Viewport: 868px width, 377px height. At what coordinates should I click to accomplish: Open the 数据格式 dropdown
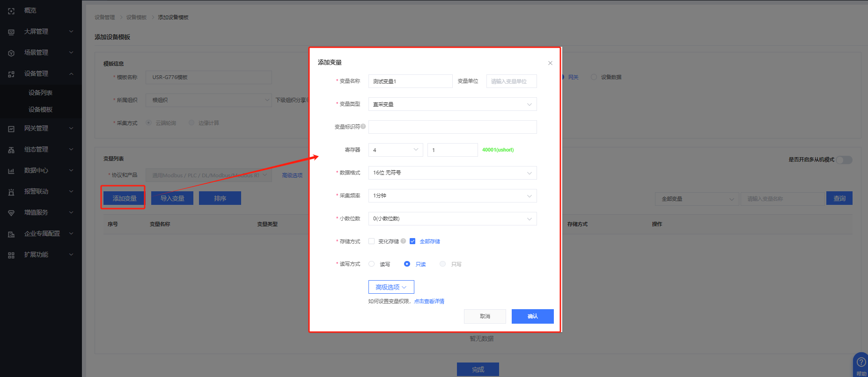[x=452, y=173]
